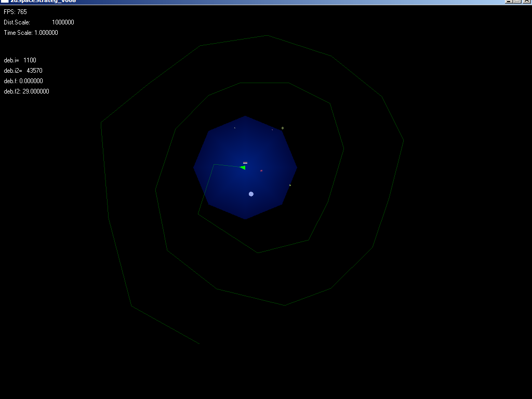Maximize the game window
The image size is (532, 399).
click(x=517, y=2)
